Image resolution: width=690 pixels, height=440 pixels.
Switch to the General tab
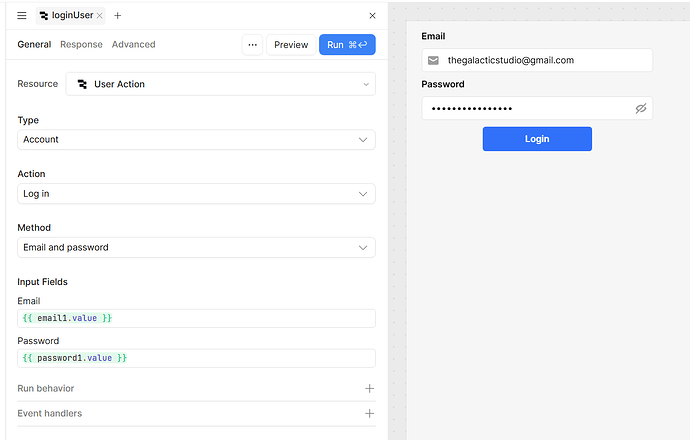(x=34, y=44)
